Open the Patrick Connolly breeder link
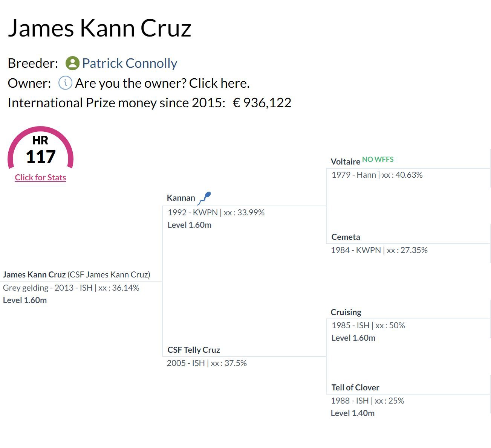This screenshot has height=448, width=491. (x=130, y=63)
